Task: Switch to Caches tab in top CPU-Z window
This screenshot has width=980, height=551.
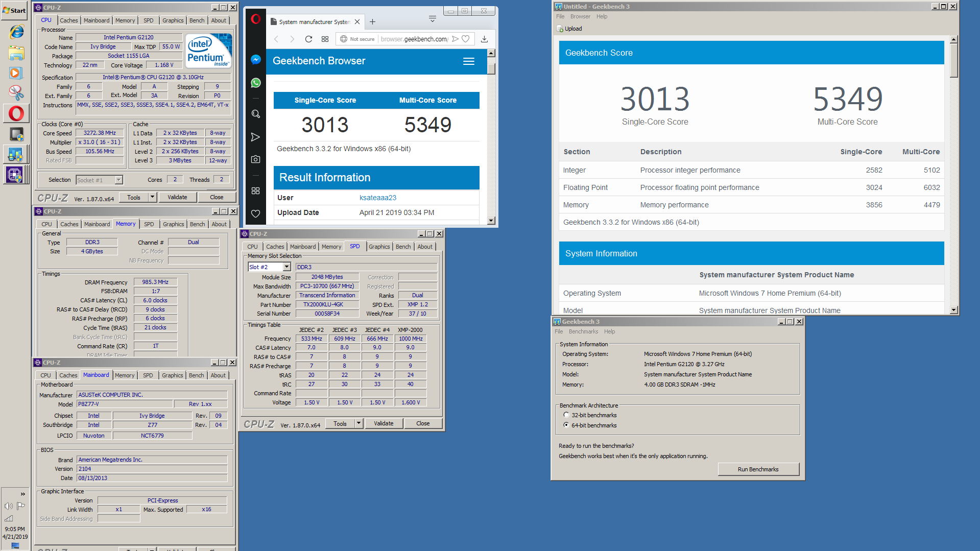Action: (69, 20)
